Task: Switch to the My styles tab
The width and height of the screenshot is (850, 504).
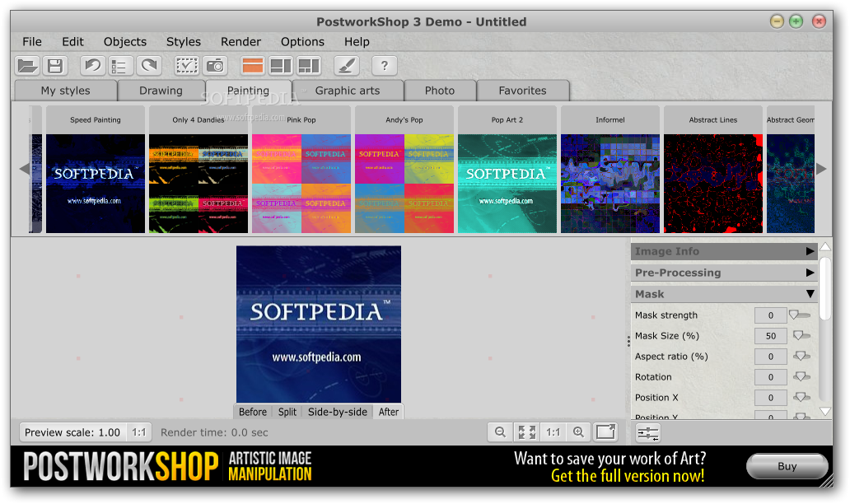Action: 66,91
